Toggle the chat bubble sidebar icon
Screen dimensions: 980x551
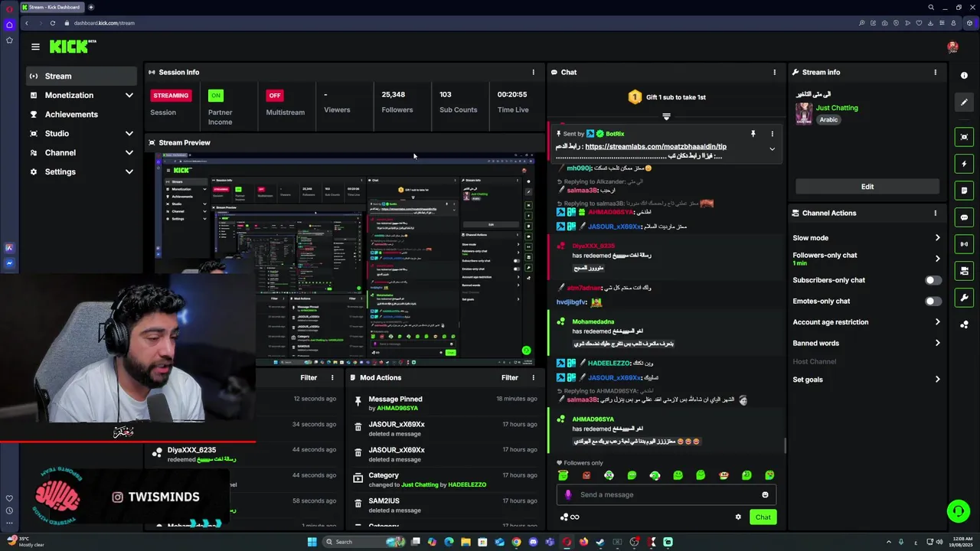[x=964, y=217]
